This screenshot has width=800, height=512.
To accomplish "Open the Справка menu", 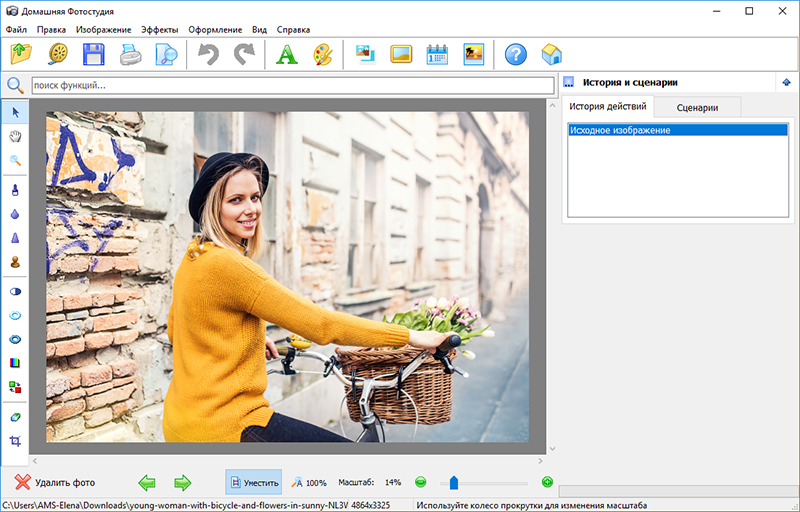I will click(x=293, y=30).
